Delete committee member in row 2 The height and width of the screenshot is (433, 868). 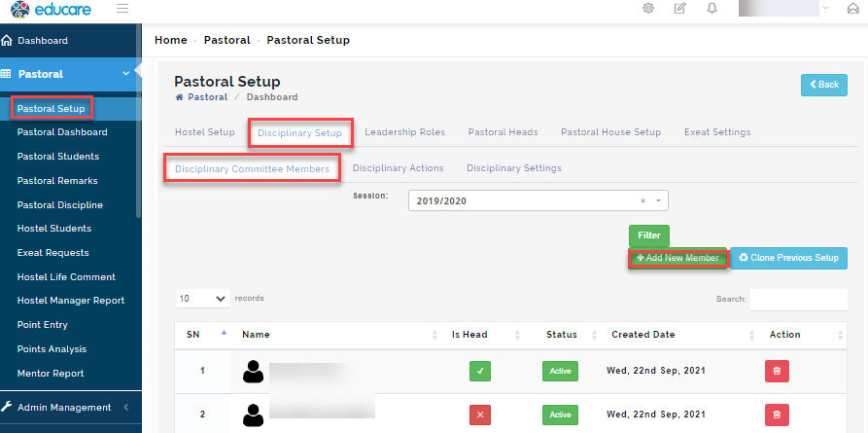[777, 415]
